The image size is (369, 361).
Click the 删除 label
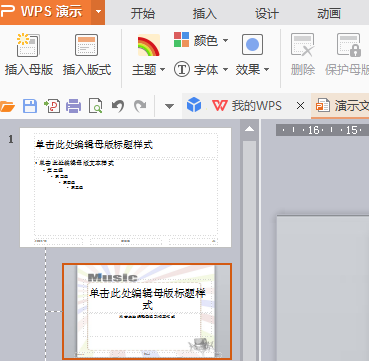point(303,70)
